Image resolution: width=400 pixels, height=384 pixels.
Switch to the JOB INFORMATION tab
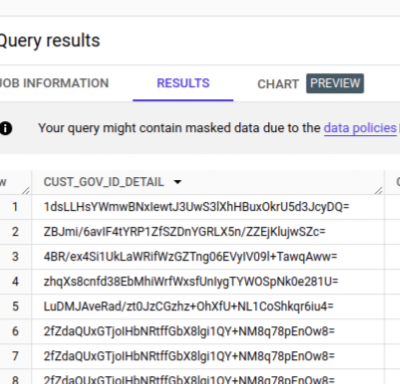point(54,83)
